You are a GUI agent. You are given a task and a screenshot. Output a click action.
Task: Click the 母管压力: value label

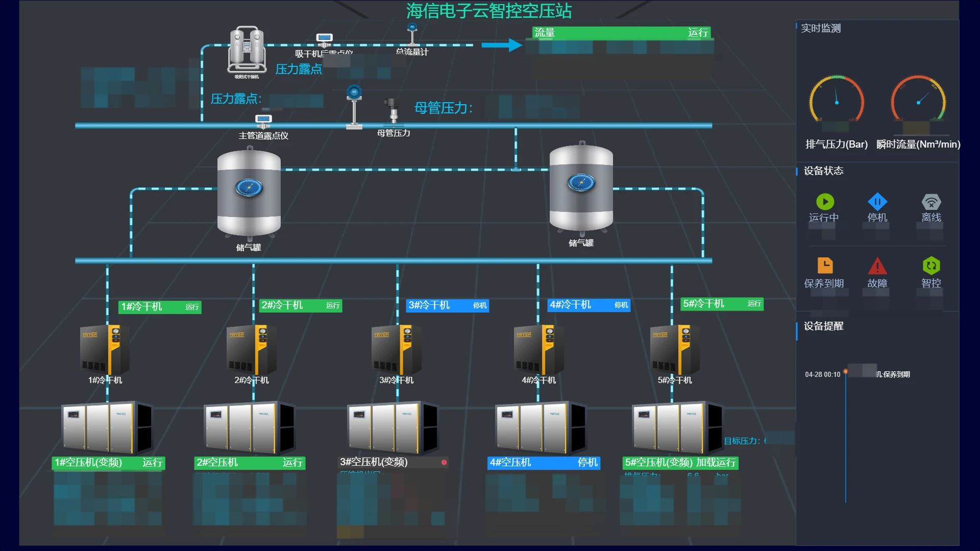click(443, 108)
